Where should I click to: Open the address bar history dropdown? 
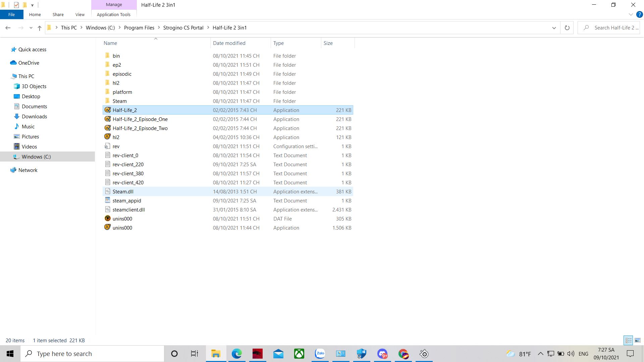[x=554, y=28]
